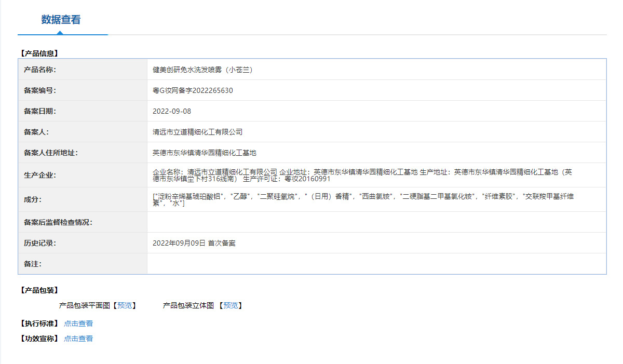Click the 备案编号 row label
Screen dimensions: 623x364
pyautogui.click(x=40, y=90)
